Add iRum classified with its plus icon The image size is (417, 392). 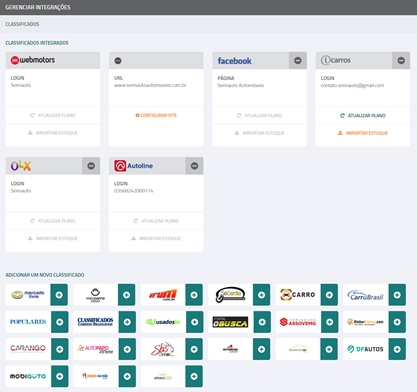(x=194, y=295)
